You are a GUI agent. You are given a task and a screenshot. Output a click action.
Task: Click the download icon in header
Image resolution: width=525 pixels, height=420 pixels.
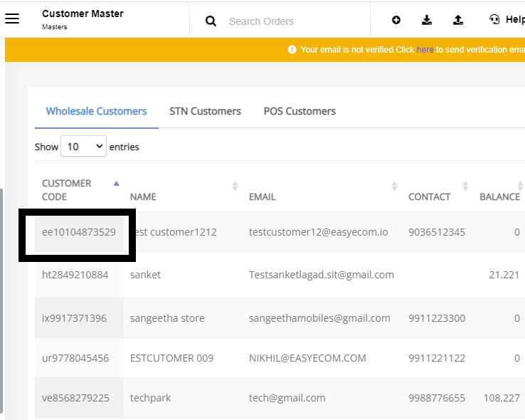(427, 20)
